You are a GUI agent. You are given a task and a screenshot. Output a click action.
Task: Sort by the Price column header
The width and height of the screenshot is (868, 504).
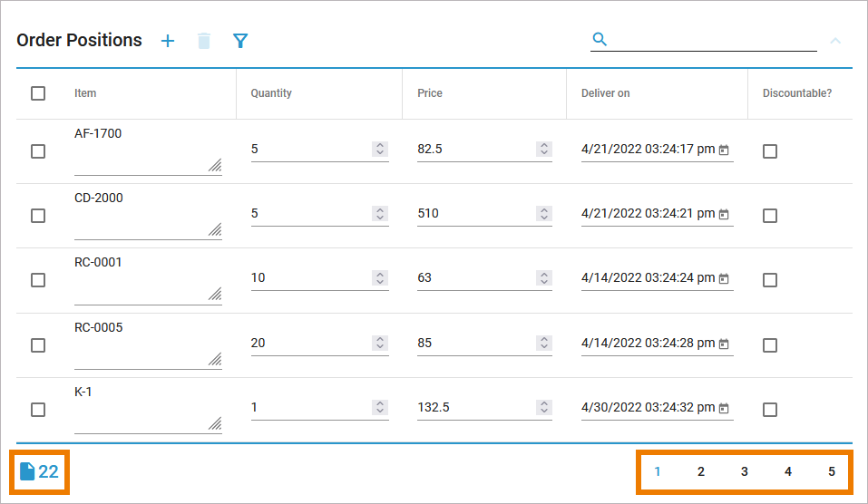pos(430,93)
